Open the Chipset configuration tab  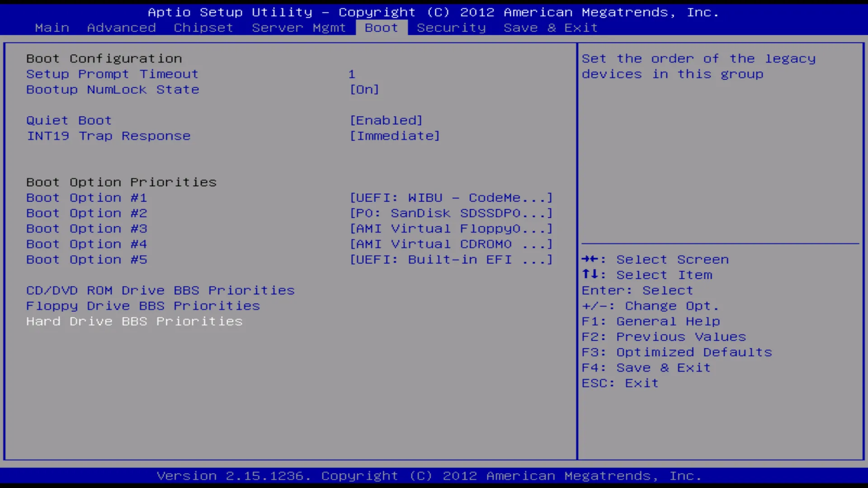click(x=204, y=28)
